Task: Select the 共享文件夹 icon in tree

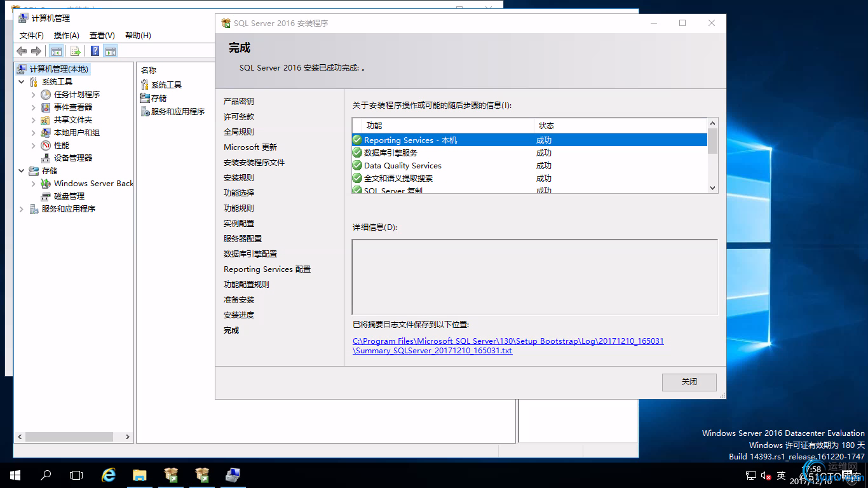Action: 46,120
